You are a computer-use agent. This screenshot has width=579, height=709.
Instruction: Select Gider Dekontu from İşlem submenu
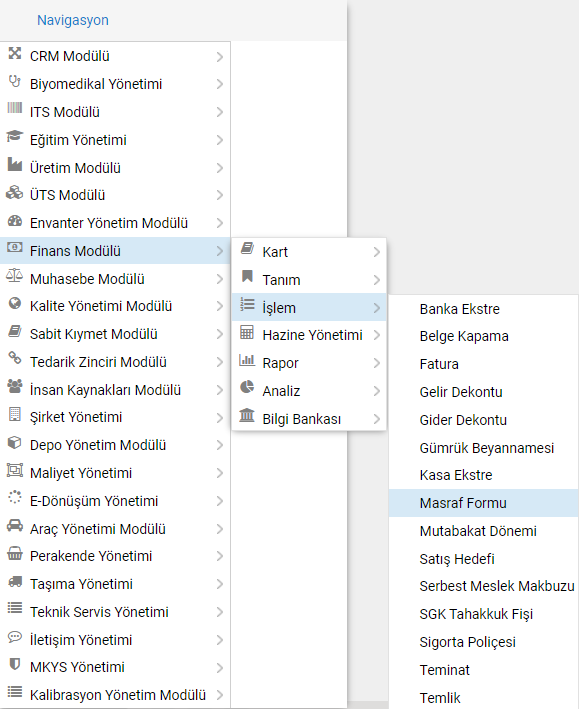[x=463, y=420]
